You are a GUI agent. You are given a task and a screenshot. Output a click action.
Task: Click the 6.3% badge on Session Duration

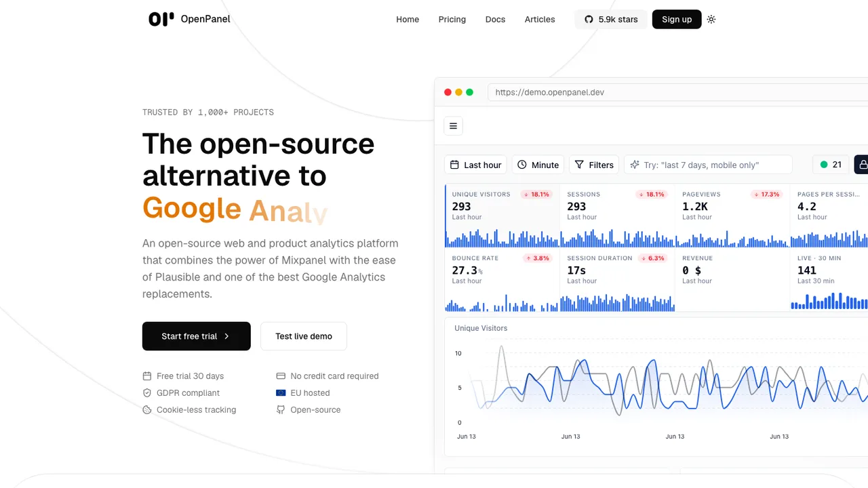[x=652, y=258]
